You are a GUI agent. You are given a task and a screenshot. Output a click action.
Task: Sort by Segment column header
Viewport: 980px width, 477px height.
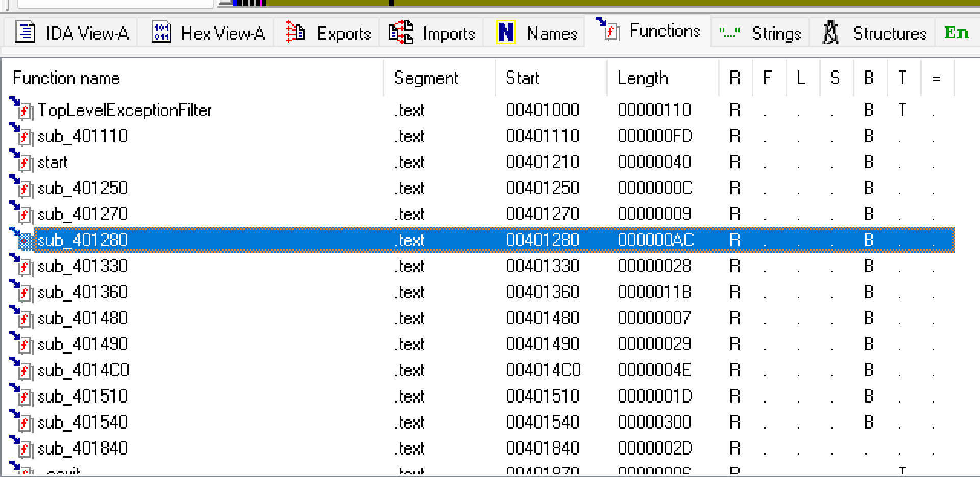pyautogui.click(x=439, y=78)
